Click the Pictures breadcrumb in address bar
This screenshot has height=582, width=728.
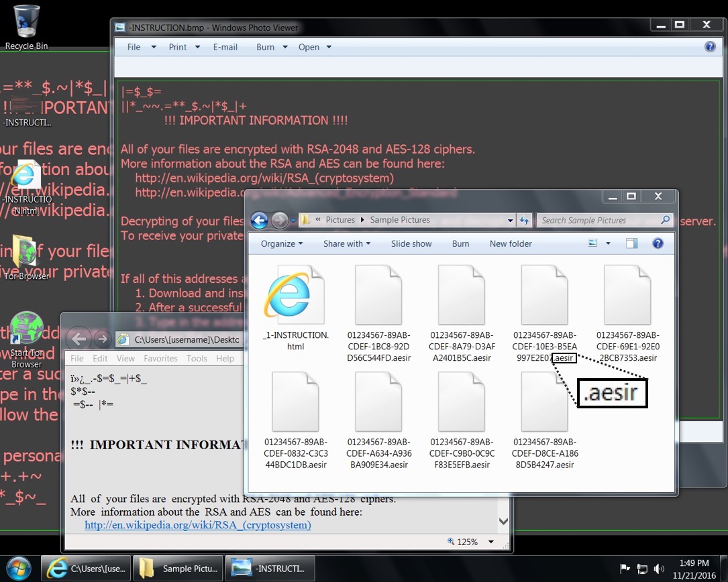(340, 220)
